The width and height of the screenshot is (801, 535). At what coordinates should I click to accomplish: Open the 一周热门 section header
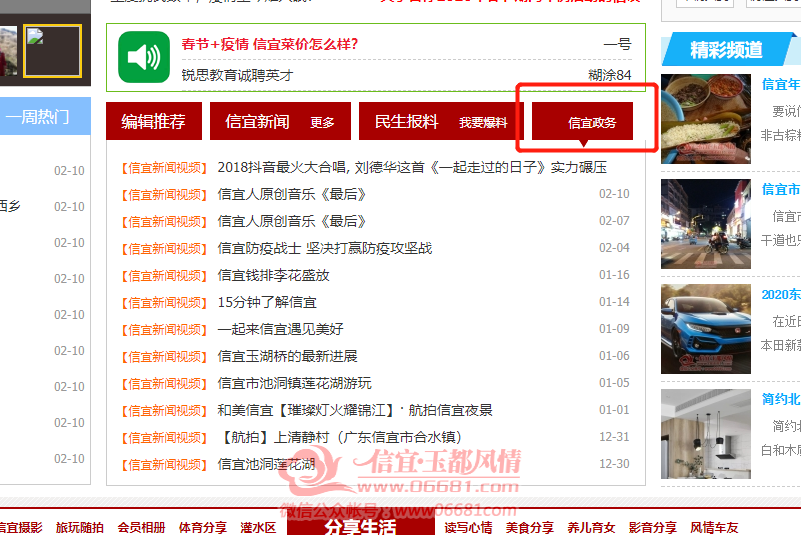37,117
